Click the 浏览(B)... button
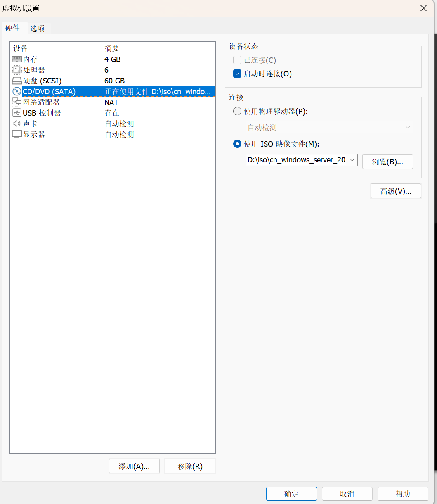 [387, 162]
